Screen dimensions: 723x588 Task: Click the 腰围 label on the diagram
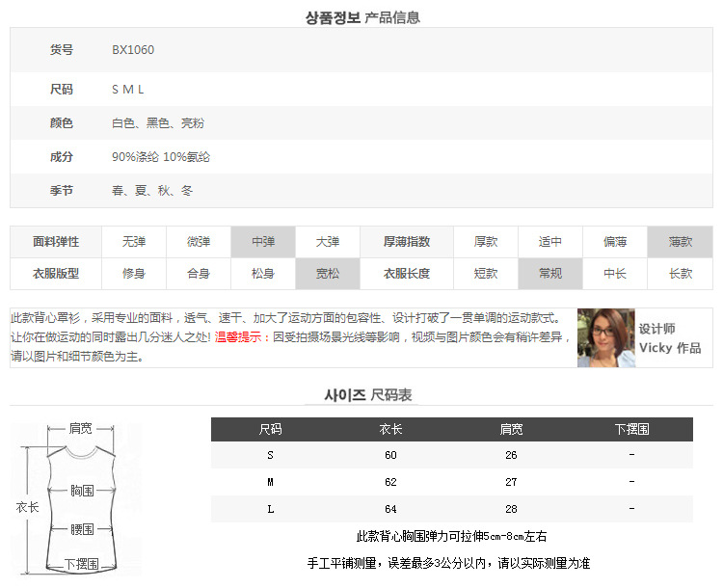[x=82, y=529]
